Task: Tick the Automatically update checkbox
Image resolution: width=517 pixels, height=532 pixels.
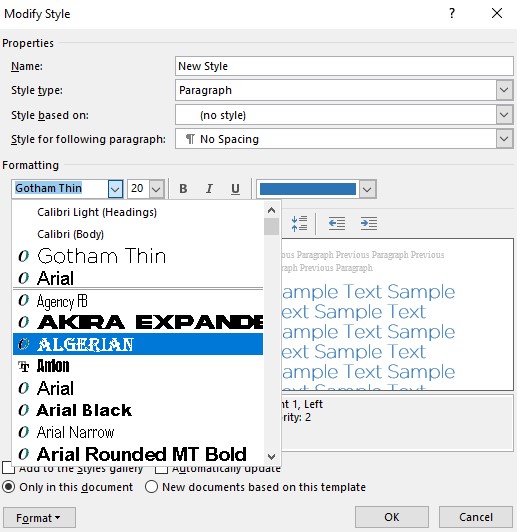Action: 161,469
